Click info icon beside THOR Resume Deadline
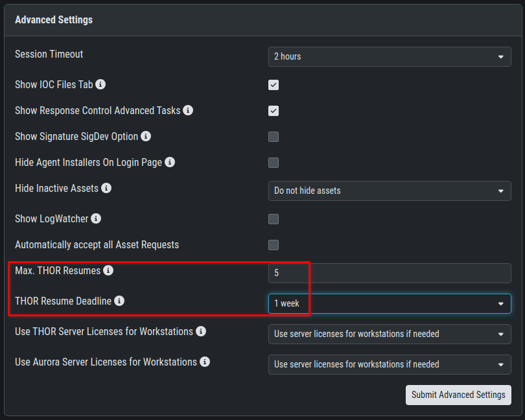 coord(119,301)
